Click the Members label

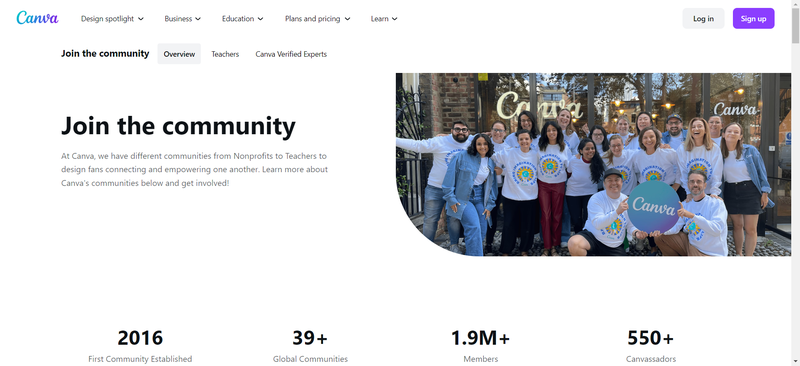point(481,359)
